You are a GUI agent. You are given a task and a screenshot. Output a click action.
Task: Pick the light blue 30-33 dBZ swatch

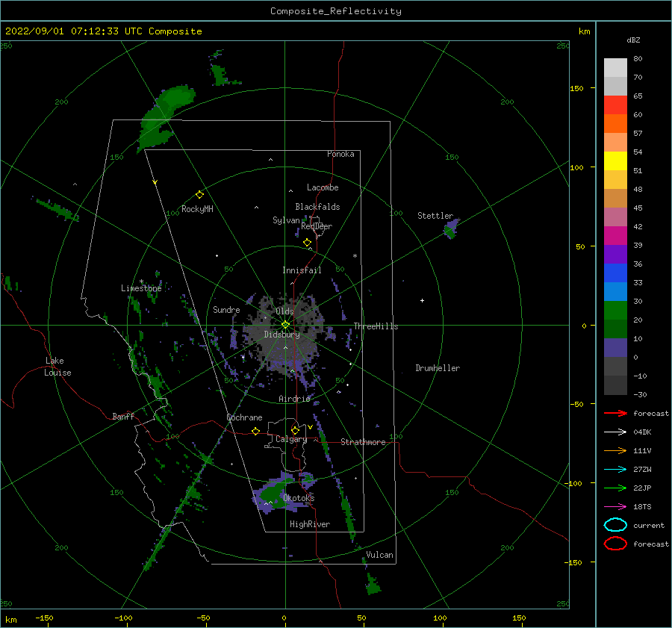tap(615, 292)
